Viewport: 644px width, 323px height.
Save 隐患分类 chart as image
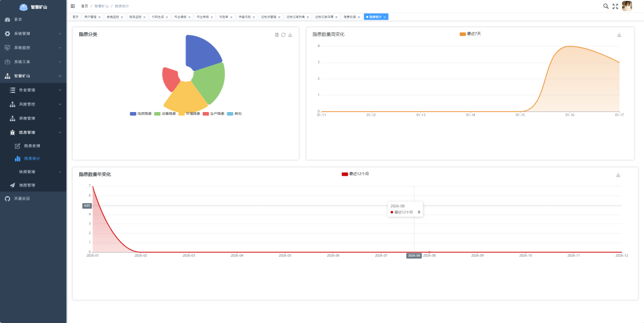[x=290, y=35]
